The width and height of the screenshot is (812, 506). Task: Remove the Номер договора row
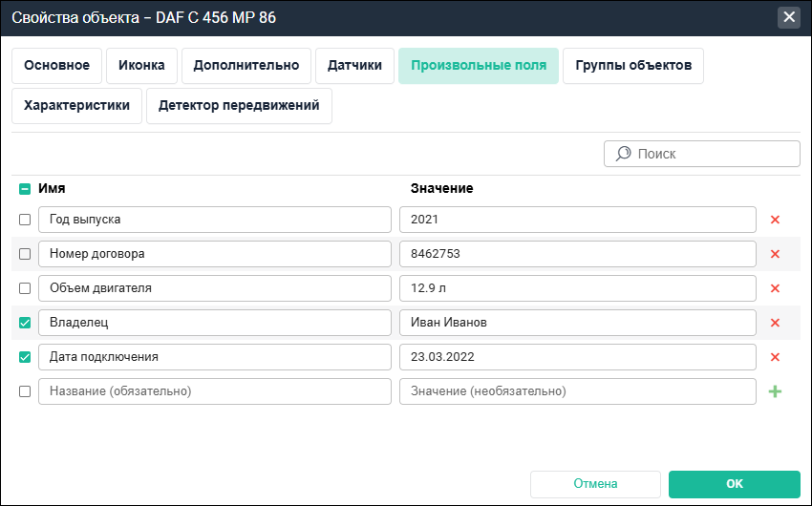click(x=775, y=254)
